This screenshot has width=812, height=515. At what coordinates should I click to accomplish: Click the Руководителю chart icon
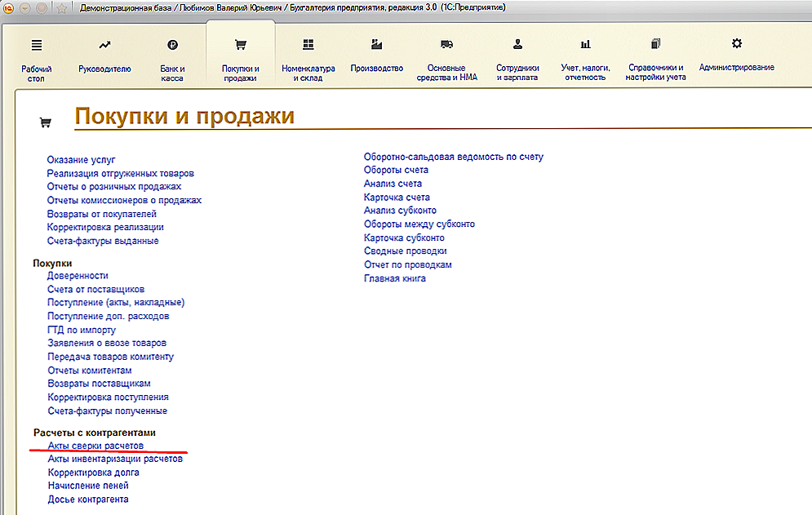pos(104,45)
